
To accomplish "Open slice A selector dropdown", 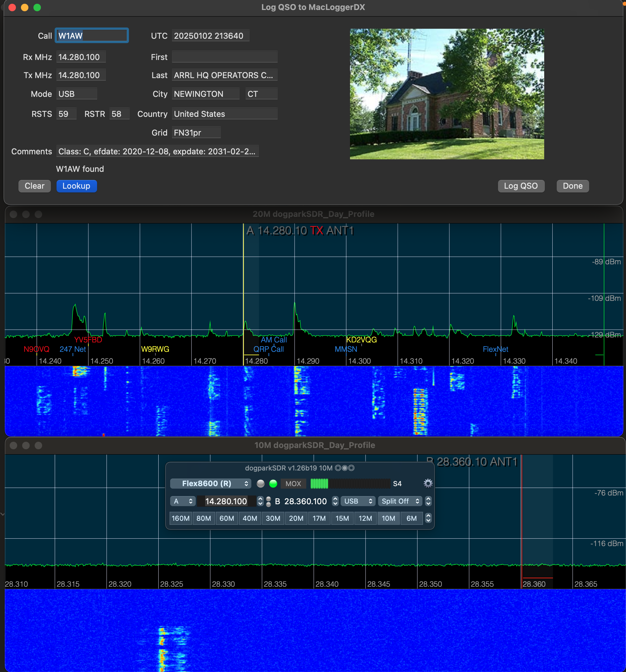I will coord(183,501).
